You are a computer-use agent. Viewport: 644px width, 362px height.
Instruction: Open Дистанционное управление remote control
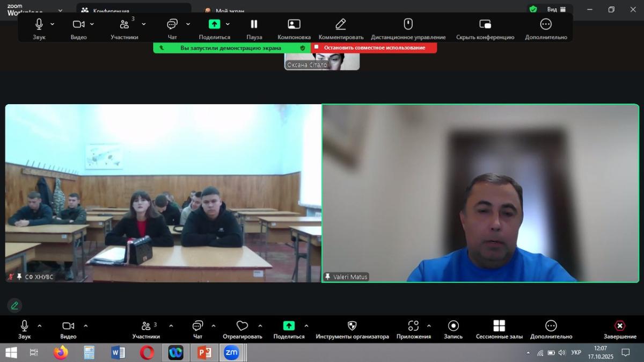coord(408,28)
